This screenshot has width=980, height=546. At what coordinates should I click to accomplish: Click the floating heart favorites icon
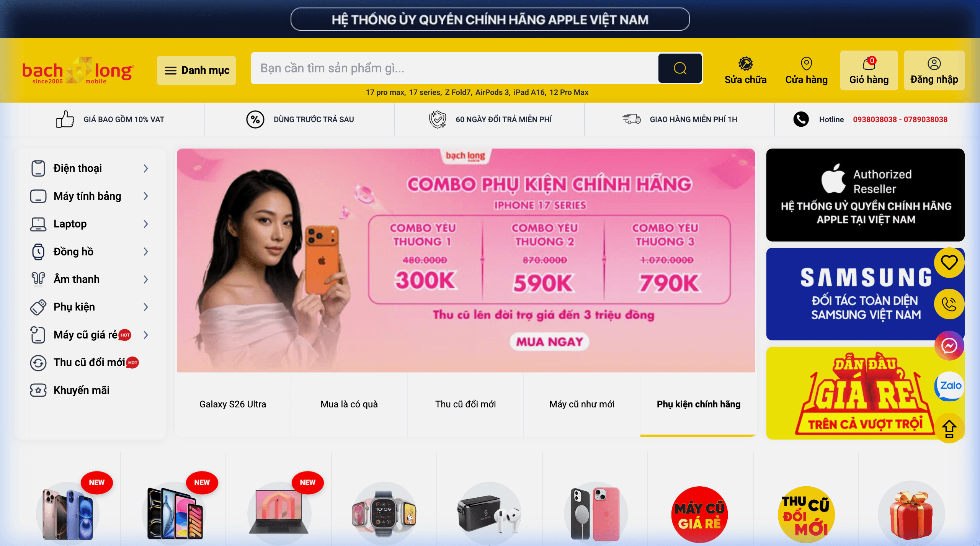(x=949, y=263)
